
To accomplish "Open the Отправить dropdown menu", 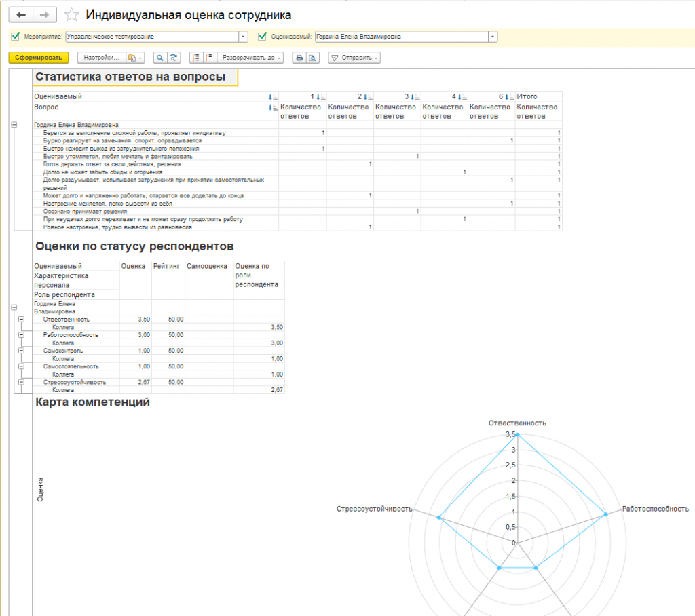I will 354,58.
